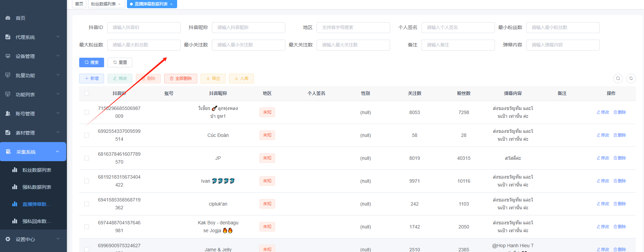644x252 pixels.
Task: Click the 功能列表 sidebar icon
Action: 8,94
